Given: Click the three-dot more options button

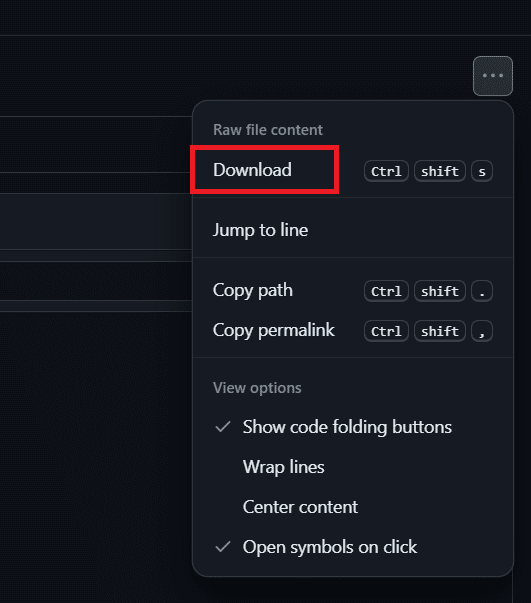Looking at the screenshot, I should 493,76.
